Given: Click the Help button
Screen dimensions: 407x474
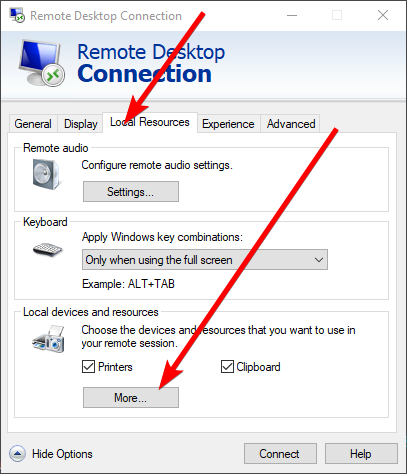Looking at the screenshot, I should [361, 454].
